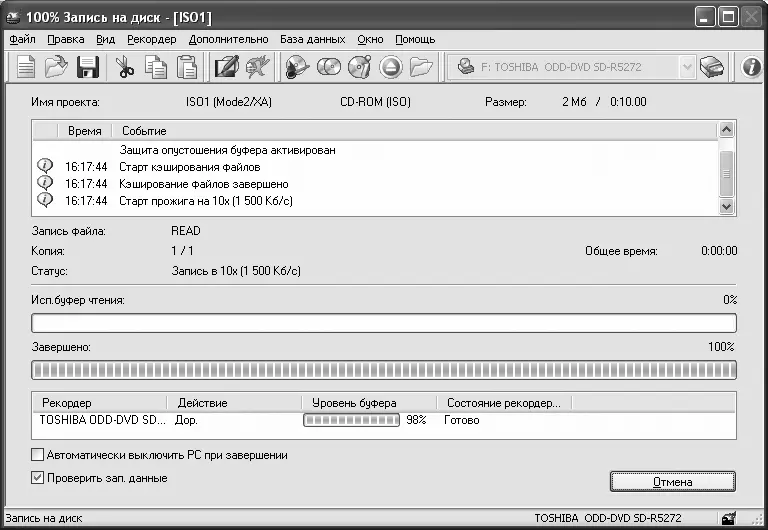Click the Burn disc toolbar icon

coord(297,67)
